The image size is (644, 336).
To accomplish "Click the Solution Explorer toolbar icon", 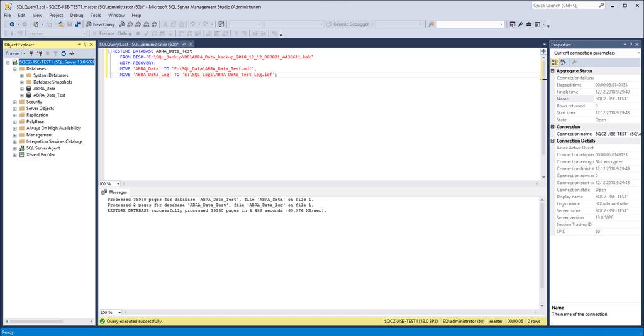I will pos(512,24).
